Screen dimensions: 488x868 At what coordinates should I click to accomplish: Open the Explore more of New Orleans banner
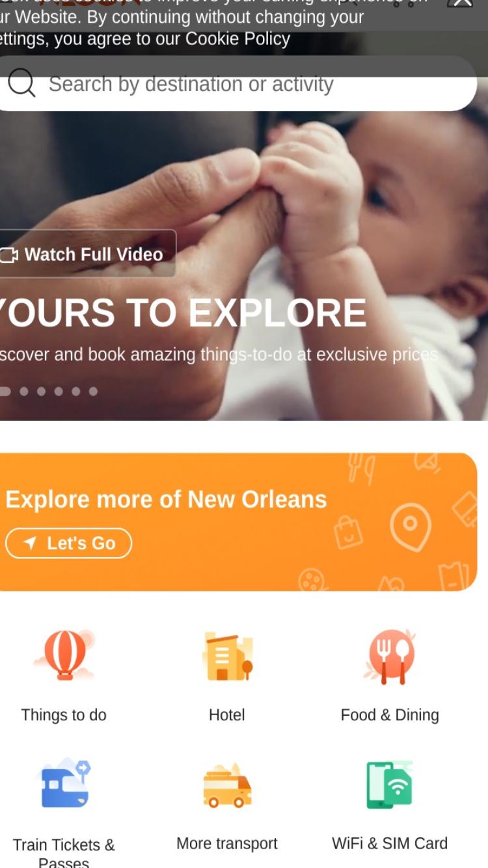click(x=238, y=522)
